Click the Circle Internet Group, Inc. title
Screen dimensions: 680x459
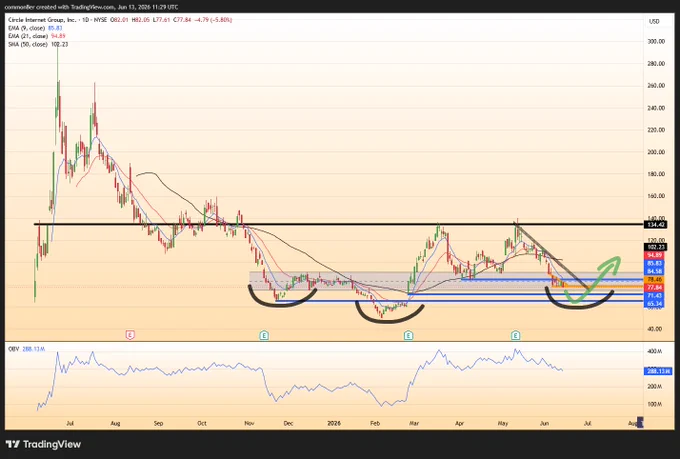coord(42,20)
